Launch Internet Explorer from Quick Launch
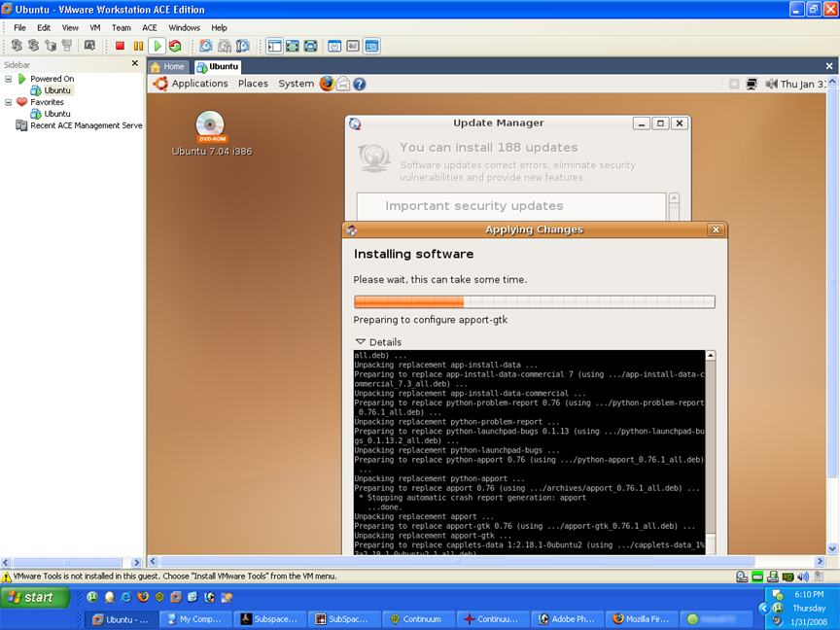This screenshot has width=840, height=630. pyautogui.click(x=125, y=597)
